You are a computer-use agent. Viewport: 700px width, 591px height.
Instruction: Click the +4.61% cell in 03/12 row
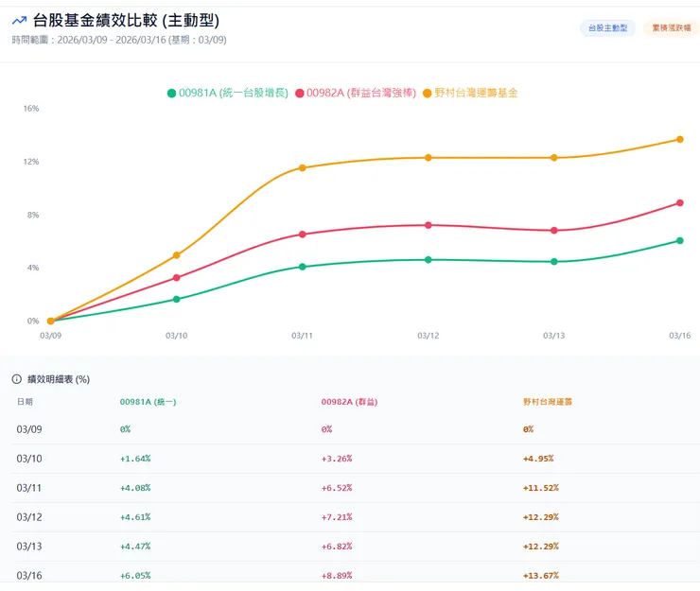(135, 517)
